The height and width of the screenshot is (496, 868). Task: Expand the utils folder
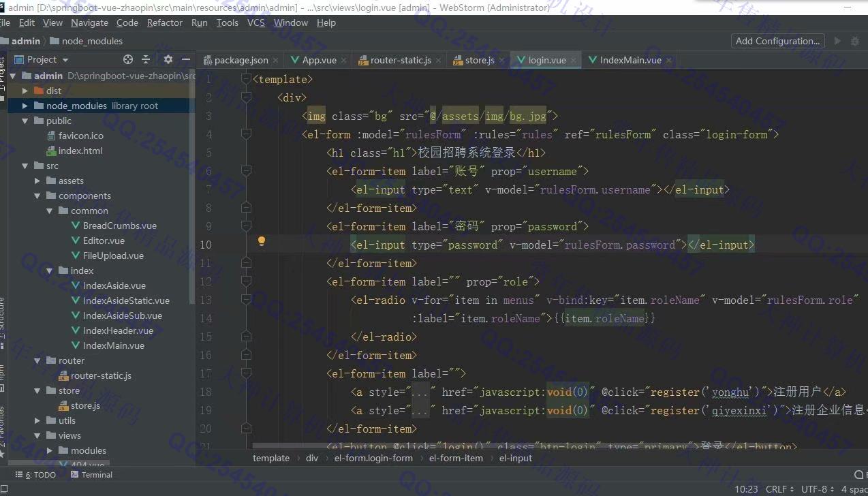click(37, 420)
